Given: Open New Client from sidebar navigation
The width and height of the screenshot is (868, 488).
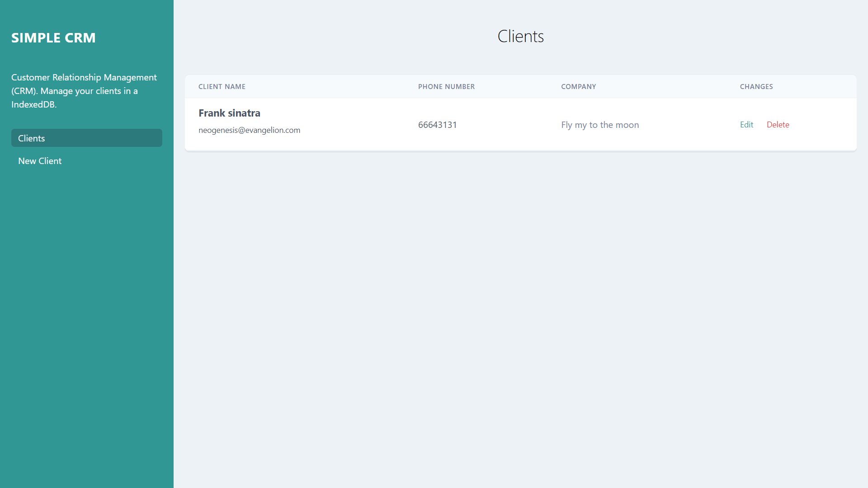Looking at the screenshot, I should pyautogui.click(x=40, y=161).
